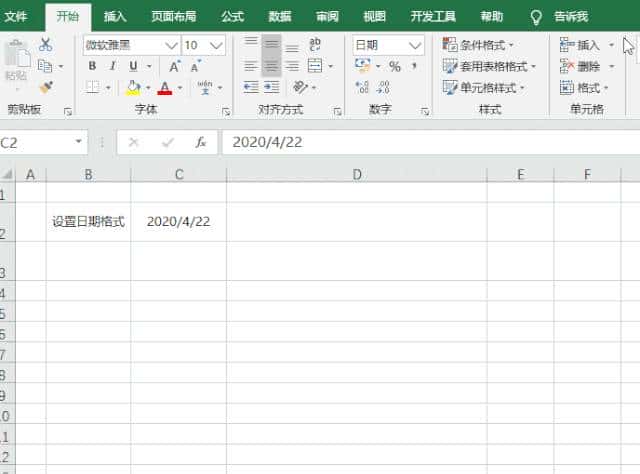Viewport: 640px width, 474px height.
Task: Click the Copy icon in clipboard group
Action: coord(44,66)
